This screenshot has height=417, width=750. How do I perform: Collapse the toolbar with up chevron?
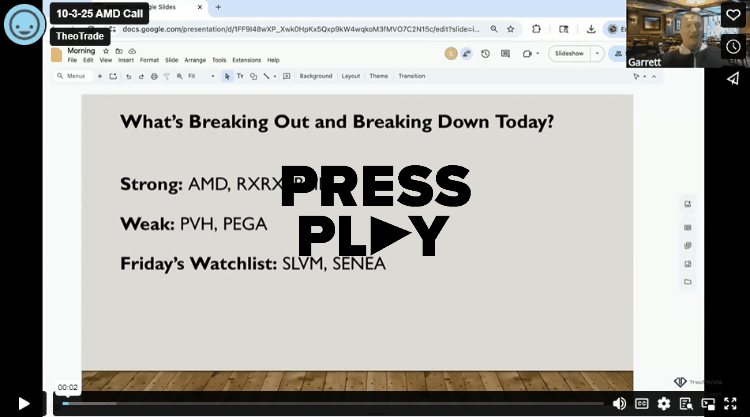654,77
